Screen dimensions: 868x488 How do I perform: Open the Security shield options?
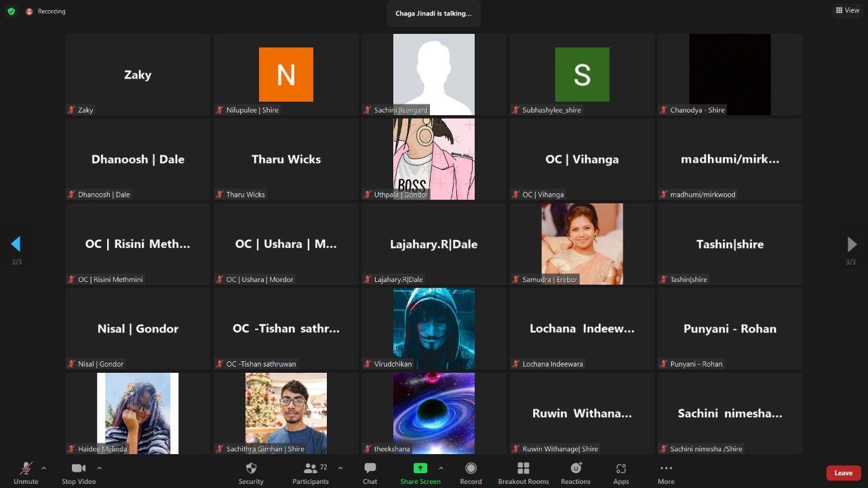(x=250, y=472)
